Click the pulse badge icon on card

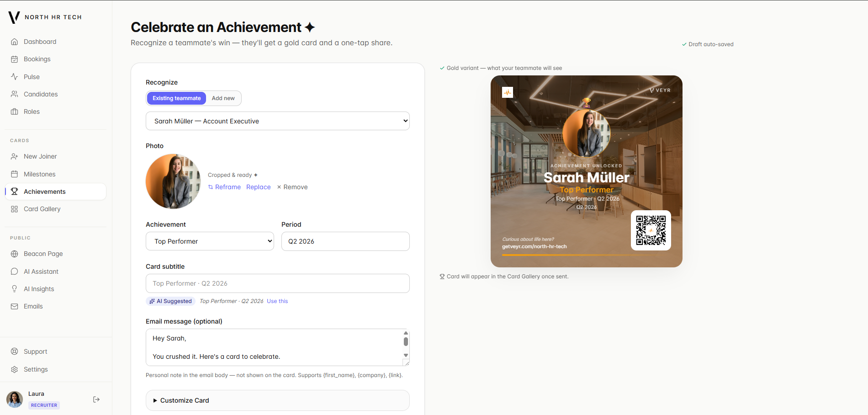coord(508,92)
